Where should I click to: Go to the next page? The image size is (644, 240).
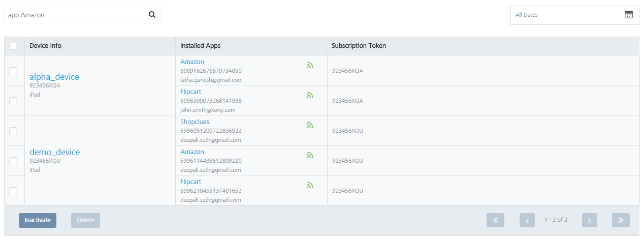pyautogui.click(x=589, y=220)
